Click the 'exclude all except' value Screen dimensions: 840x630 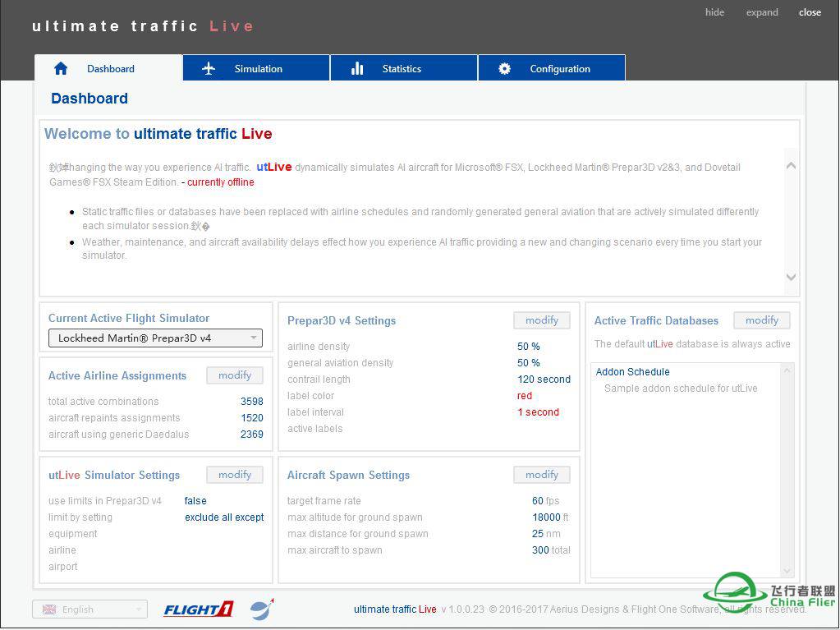pyautogui.click(x=224, y=517)
